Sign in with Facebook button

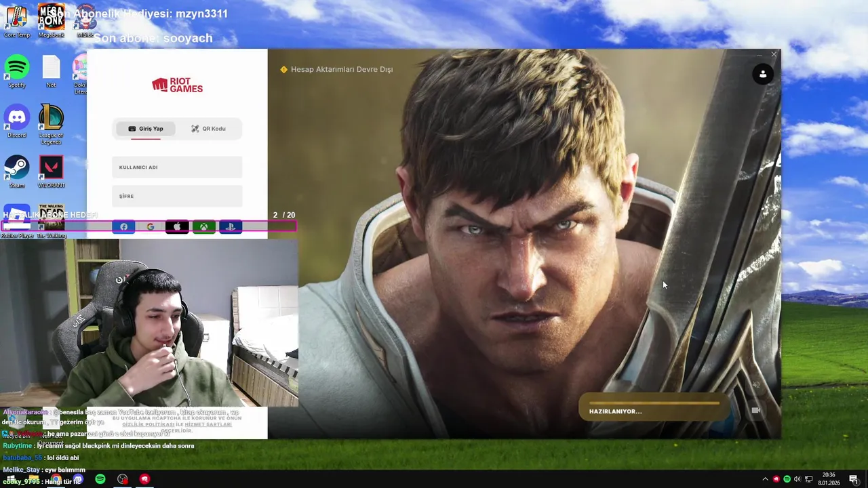tap(123, 227)
